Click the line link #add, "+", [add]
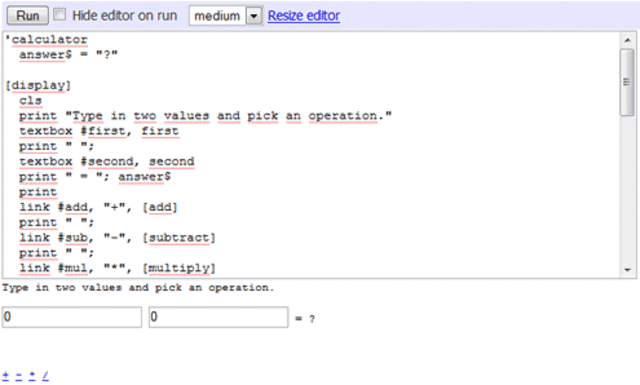Viewport: 640px width, 385px height. 98,207
